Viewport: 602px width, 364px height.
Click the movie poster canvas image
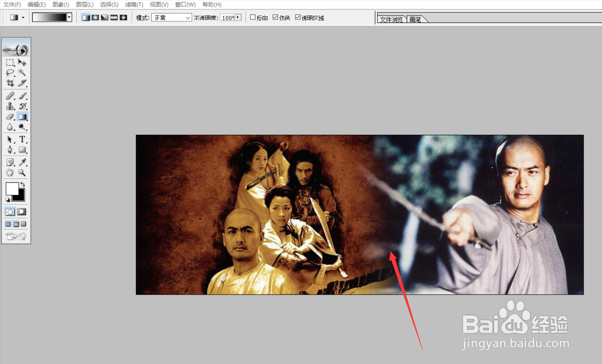[360, 215]
